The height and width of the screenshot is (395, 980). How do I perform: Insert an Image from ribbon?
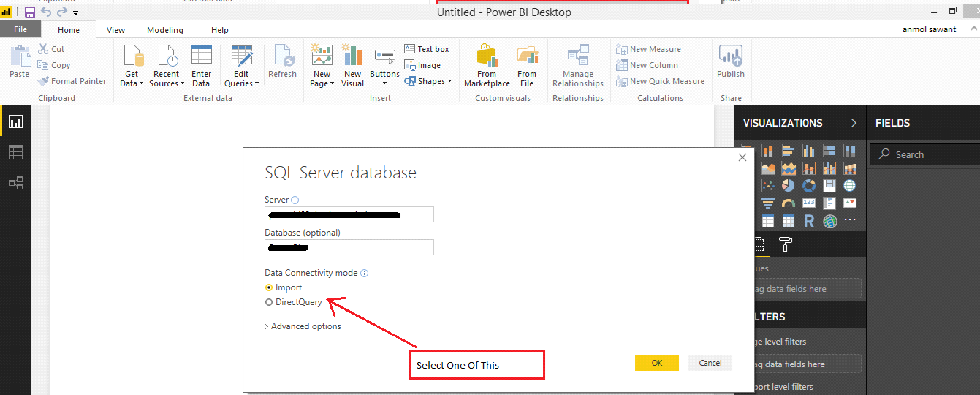point(422,65)
